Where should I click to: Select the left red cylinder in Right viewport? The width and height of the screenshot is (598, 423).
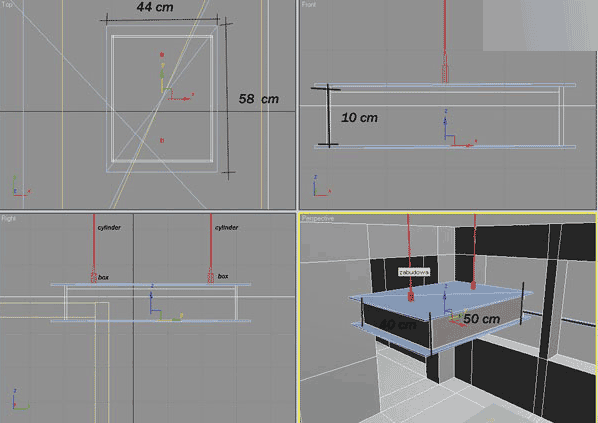[x=94, y=241]
